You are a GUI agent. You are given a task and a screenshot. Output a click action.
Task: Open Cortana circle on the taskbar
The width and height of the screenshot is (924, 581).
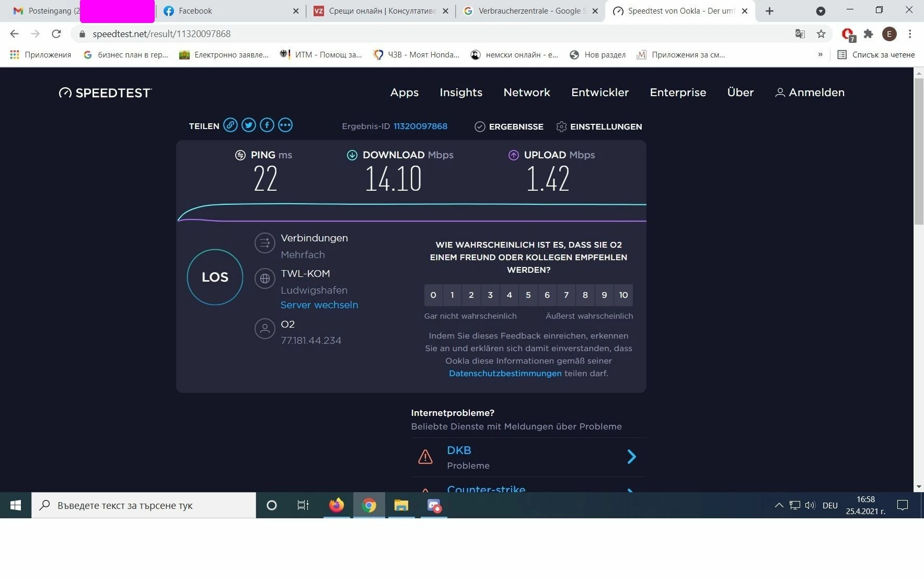pos(272,505)
